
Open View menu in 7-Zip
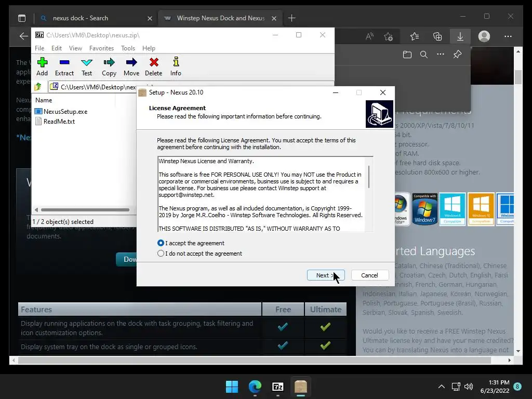click(75, 48)
